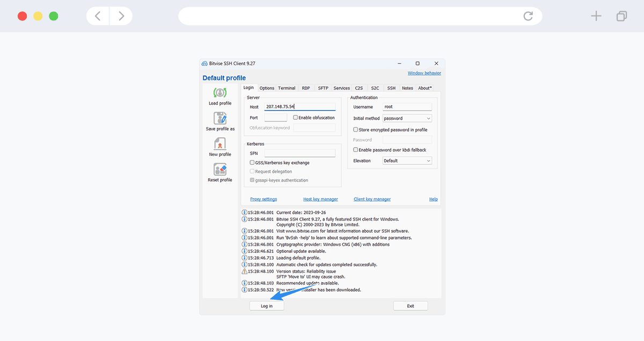
Task: Click the Obfuscation keyword field
Action: click(x=314, y=128)
